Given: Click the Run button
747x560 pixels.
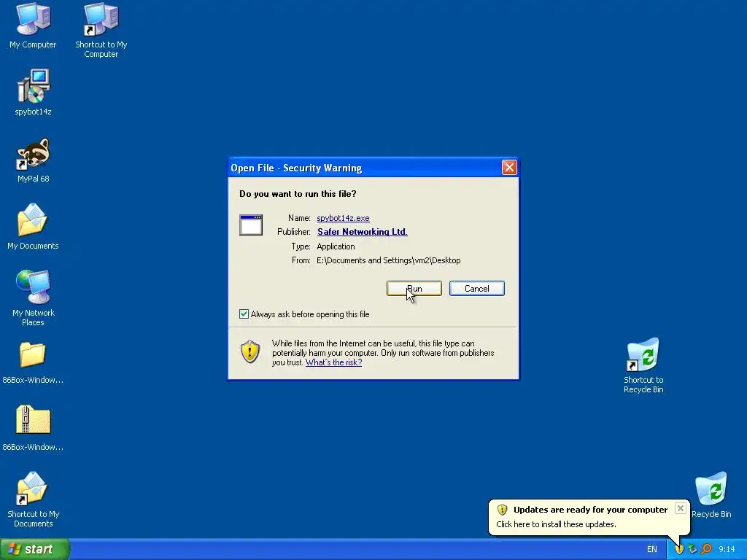Looking at the screenshot, I should 414,289.
